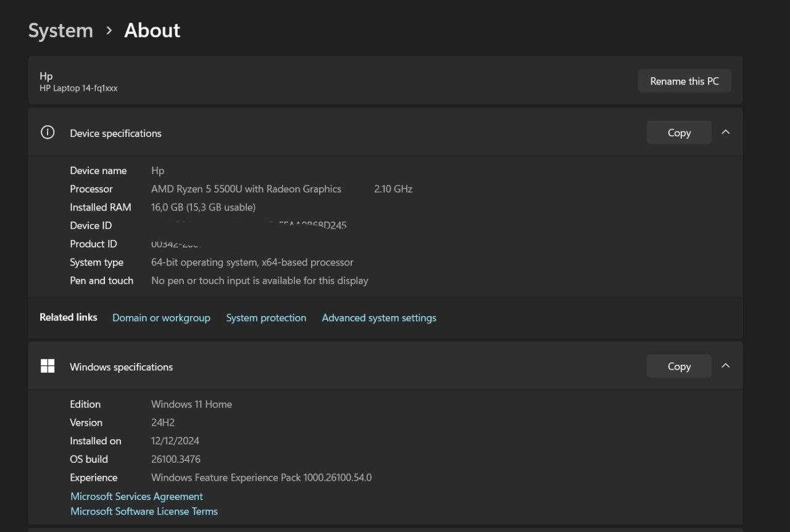Click the About breadcrumb title

click(x=152, y=30)
